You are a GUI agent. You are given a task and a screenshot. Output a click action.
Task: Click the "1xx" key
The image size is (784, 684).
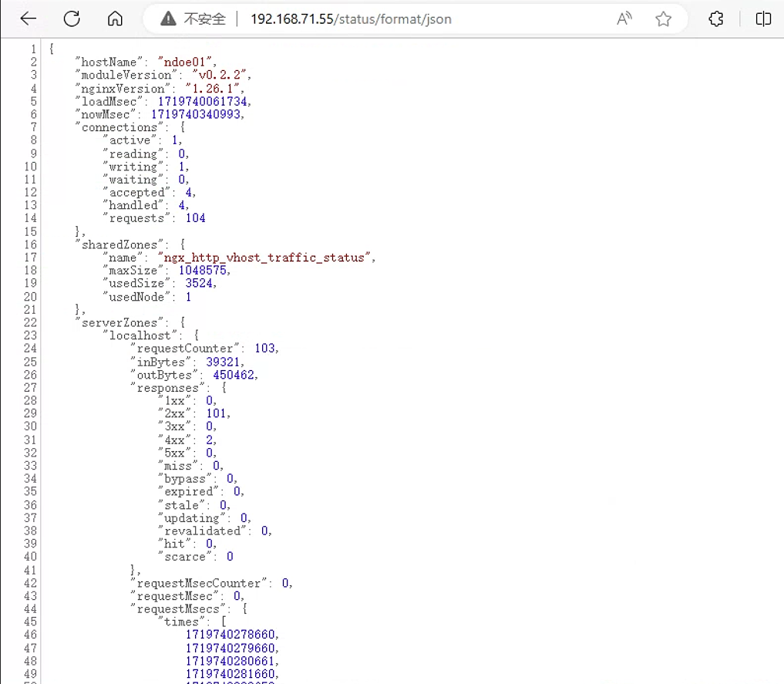point(174,401)
